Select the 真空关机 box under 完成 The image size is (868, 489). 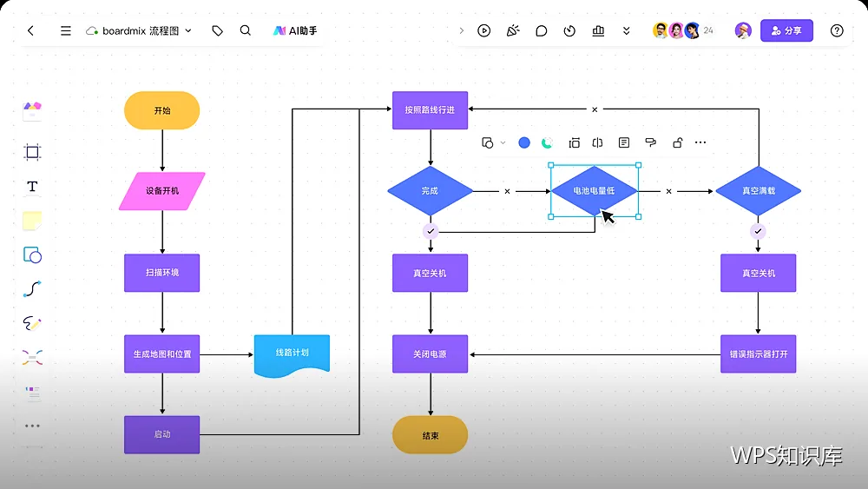click(x=431, y=273)
